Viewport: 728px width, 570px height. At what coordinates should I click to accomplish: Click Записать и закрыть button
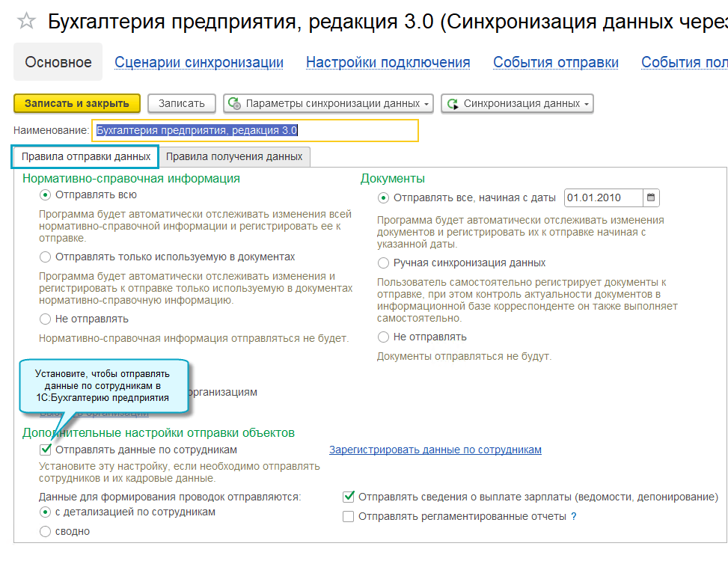click(x=76, y=103)
